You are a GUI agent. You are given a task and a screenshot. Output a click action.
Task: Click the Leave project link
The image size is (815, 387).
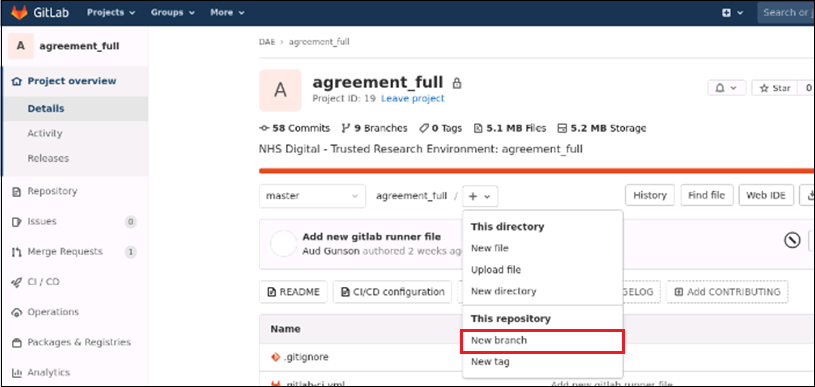click(x=413, y=98)
